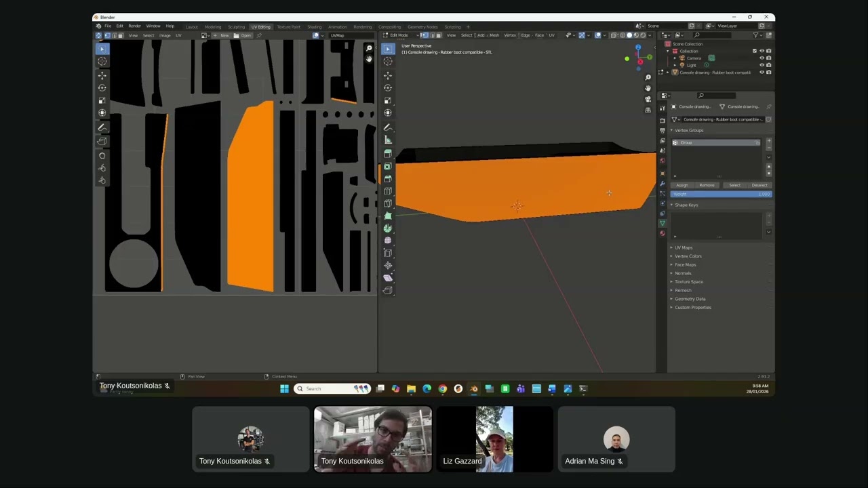Viewport: 868px width, 488px height.
Task: Click the Remove vertex group button
Action: [707, 185]
